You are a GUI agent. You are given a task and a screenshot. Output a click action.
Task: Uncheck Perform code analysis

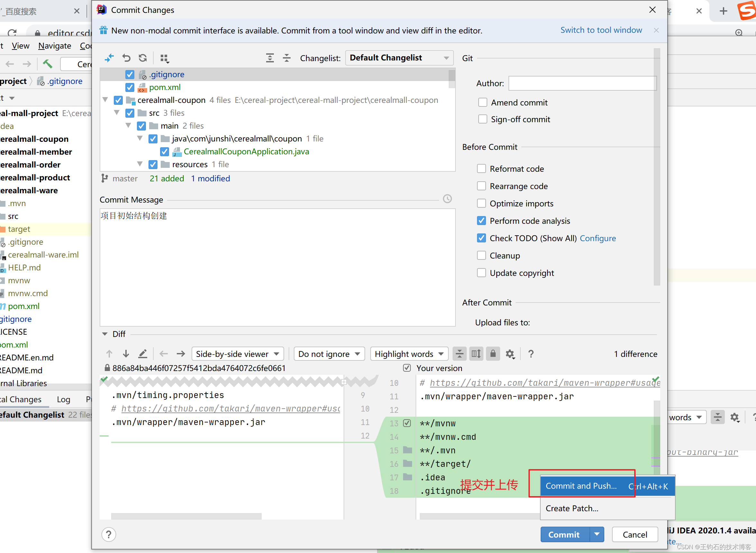[481, 221]
